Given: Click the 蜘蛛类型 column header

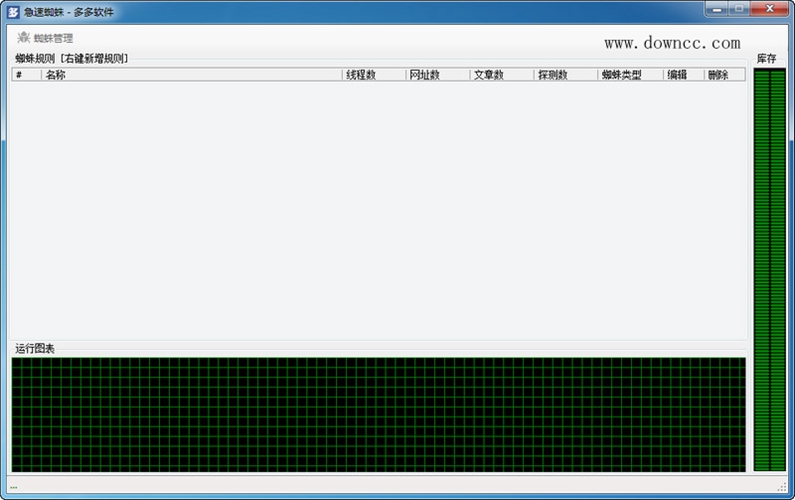Looking at the screenshot, I should pos(630,75).
